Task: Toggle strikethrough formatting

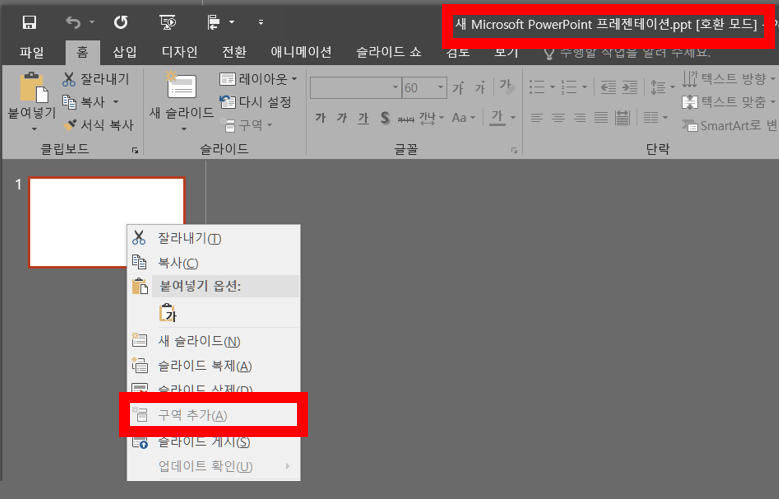Action: pos(406,119)
